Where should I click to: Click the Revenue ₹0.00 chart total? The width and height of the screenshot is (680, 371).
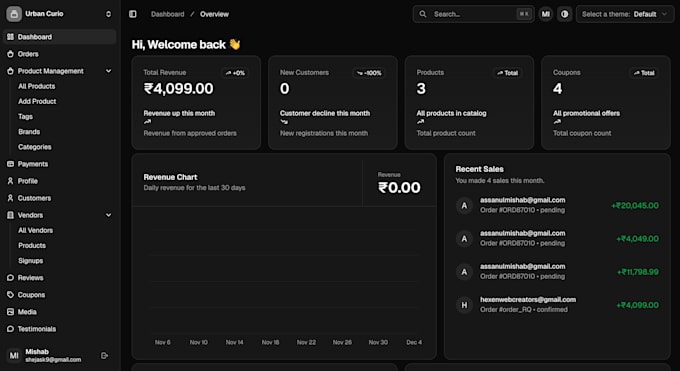click(399, 187)
